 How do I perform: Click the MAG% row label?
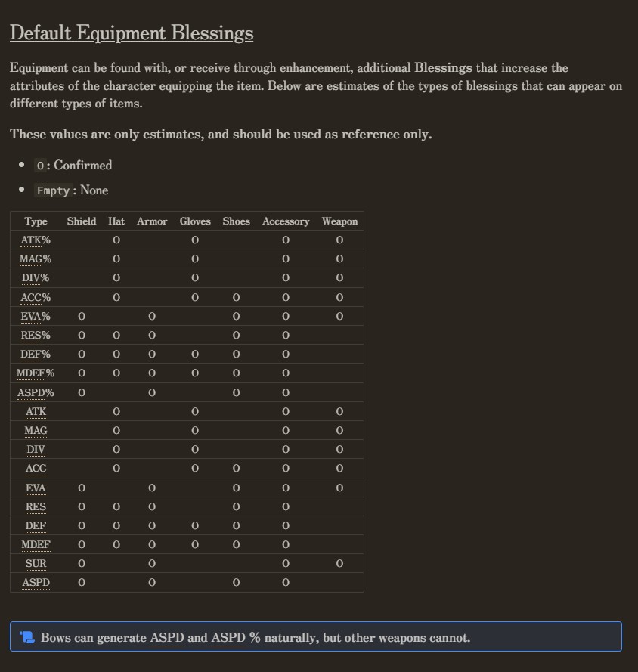coord(36,259)
